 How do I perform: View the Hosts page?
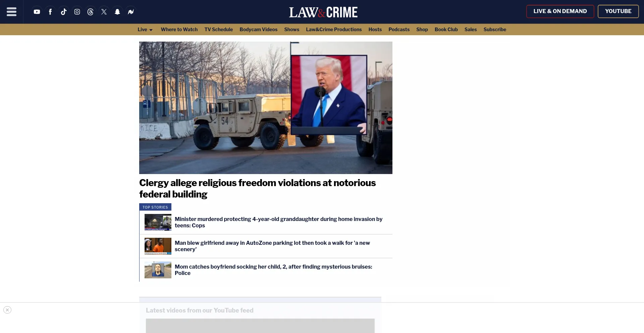tap(375, 30)
